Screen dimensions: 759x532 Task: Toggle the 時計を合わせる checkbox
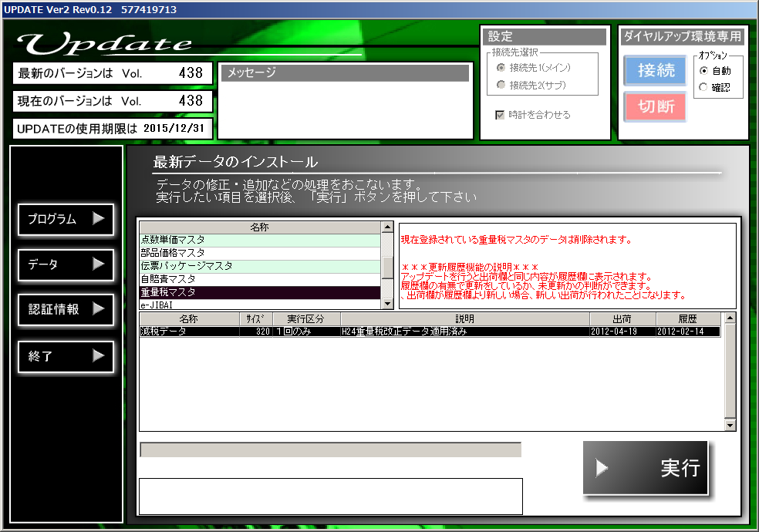coord(500,115)
